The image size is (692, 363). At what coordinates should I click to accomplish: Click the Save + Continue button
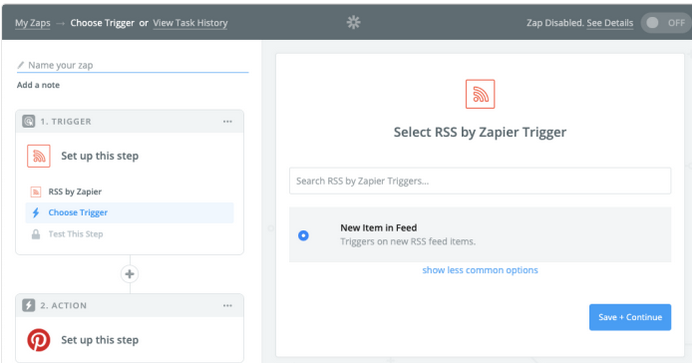[630, 317]
